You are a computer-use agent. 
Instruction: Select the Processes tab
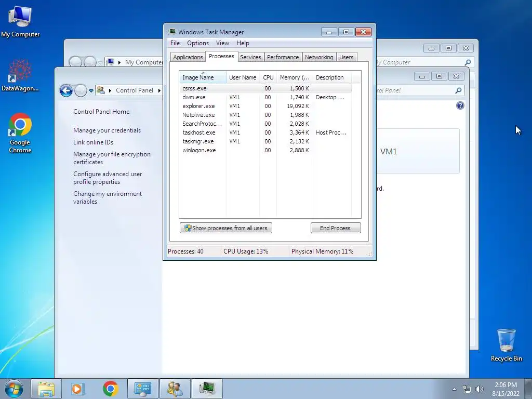tap(221, 56)
